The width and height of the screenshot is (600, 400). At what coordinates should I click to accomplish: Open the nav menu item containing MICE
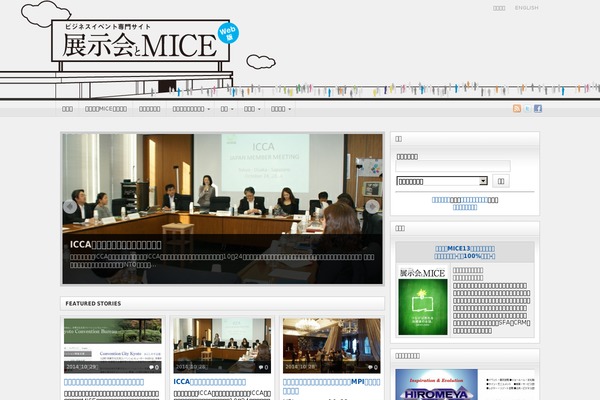[106, 109]
